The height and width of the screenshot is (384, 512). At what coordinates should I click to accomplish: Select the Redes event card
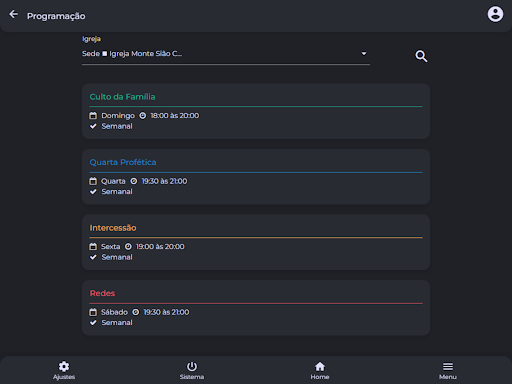256,308
